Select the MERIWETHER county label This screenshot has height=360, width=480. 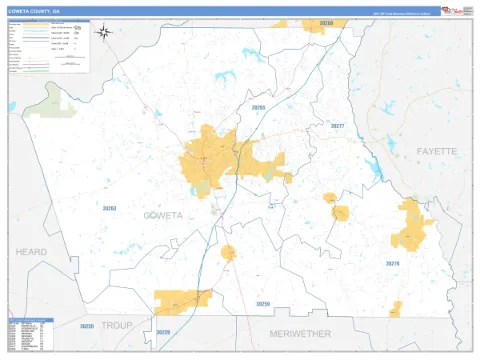pyautogui.click(x=300, y=334)
